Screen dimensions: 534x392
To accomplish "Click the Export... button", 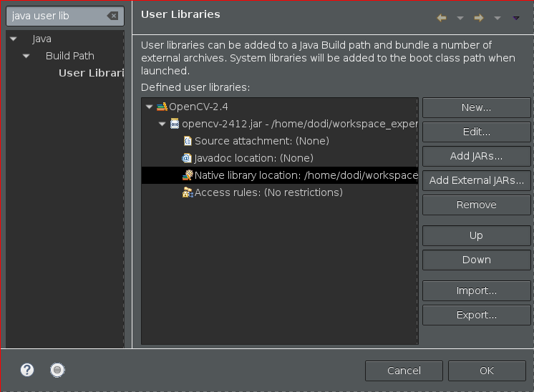I will pos(477,315).
